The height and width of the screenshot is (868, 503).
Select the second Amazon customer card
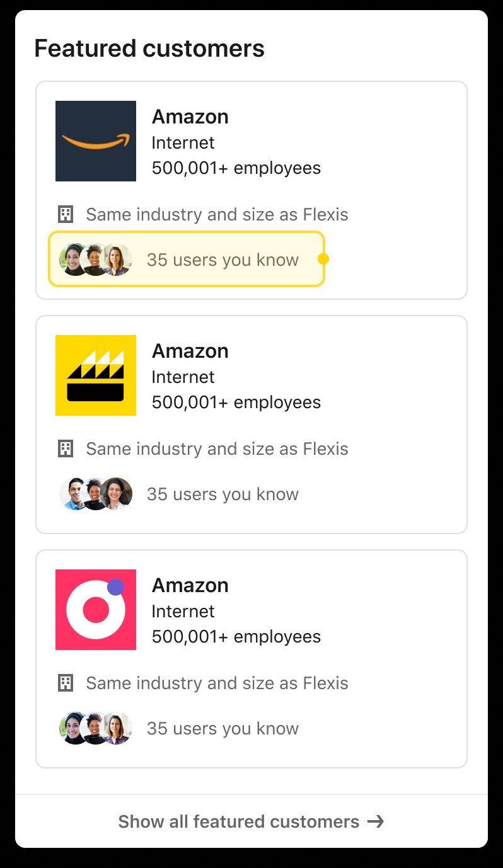point(251,423)
